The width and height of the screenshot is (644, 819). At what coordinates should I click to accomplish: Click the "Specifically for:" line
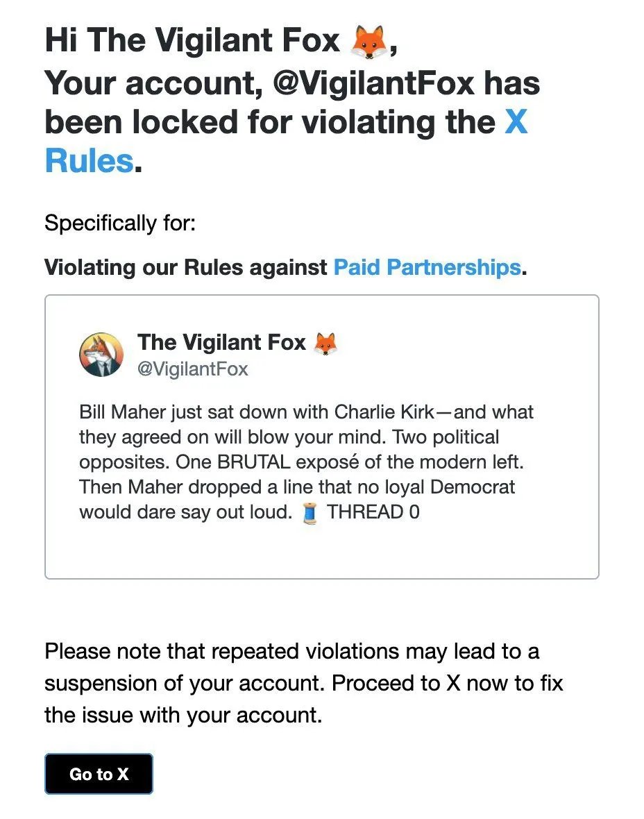[x=120, y=223]
